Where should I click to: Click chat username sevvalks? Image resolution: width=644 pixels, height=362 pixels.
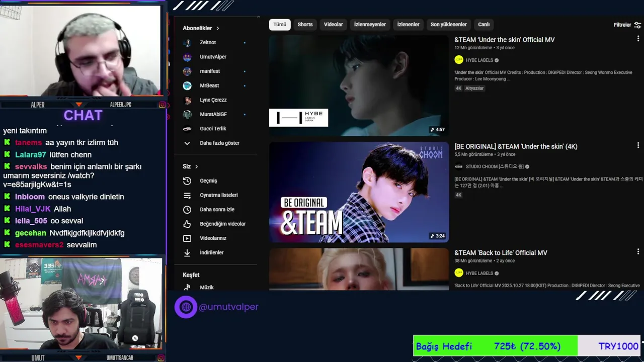(x=31, y=167)
